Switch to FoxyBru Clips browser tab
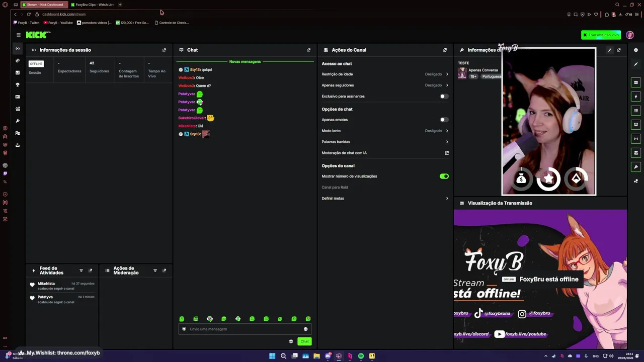This screenshot has width=644, height=362. 93,5
